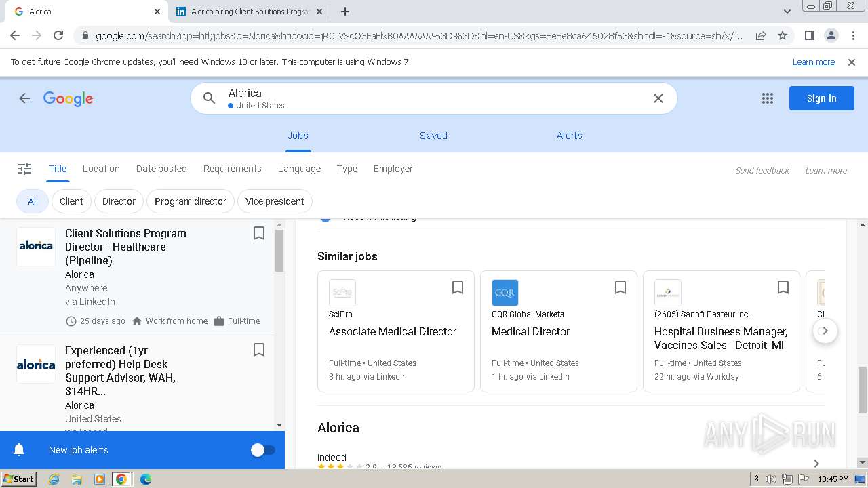Click Send feedback link
The height and width of the screenshot is (488, 868).
click(762, 171)
